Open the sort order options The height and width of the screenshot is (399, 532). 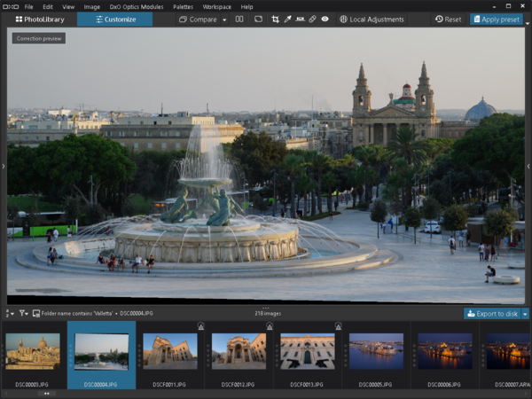10,313
